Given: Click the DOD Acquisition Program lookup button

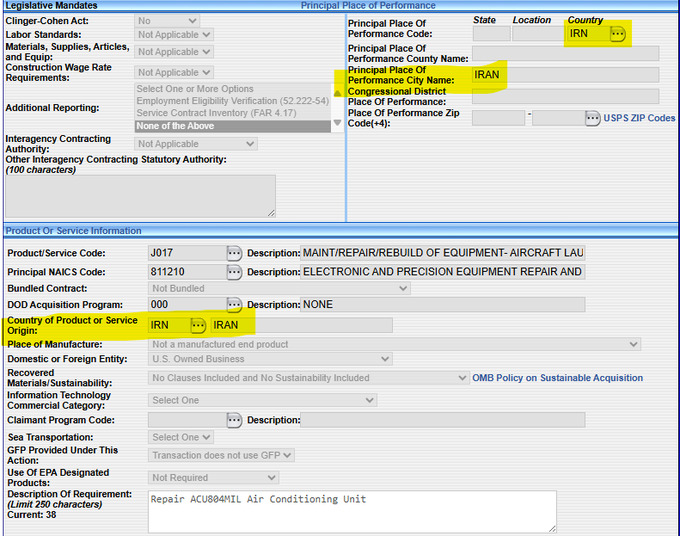Looking at the screenshot, I should 234,305.
